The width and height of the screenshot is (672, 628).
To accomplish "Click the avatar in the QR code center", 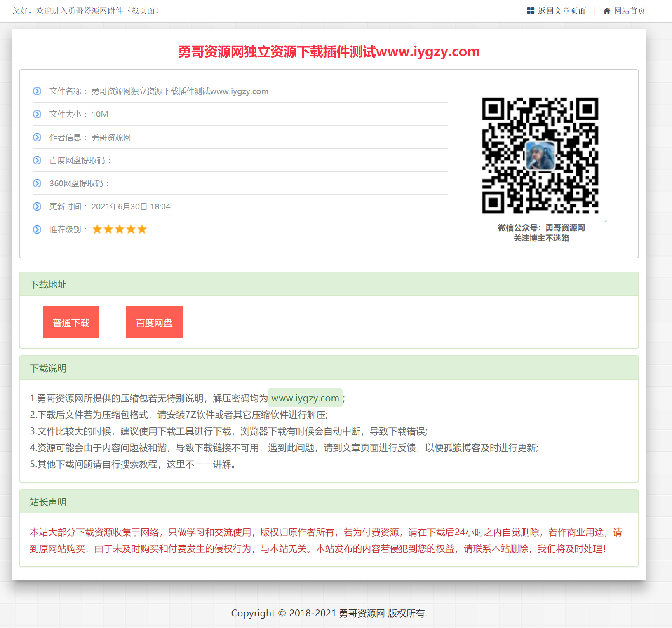I will tap(540, 156).
